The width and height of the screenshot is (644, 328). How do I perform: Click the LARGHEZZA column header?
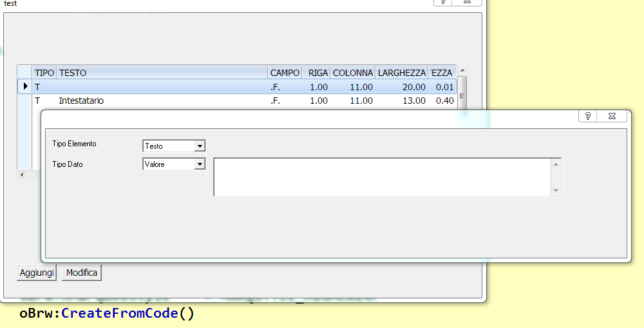click(402, 73)
